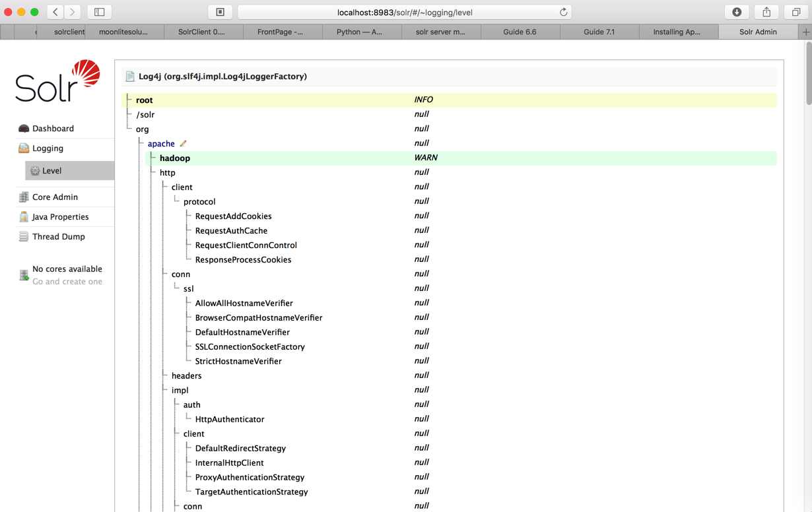Select the /solr logger node

145,115
